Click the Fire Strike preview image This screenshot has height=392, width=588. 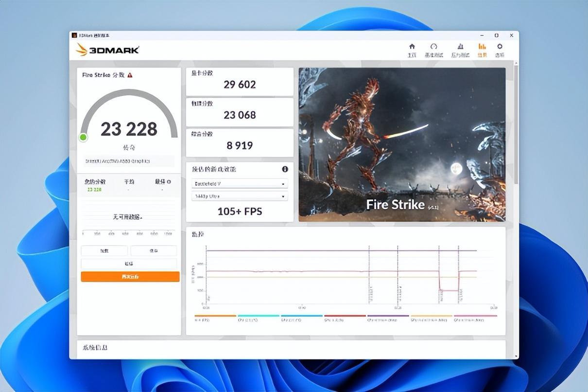coord(402,144)
